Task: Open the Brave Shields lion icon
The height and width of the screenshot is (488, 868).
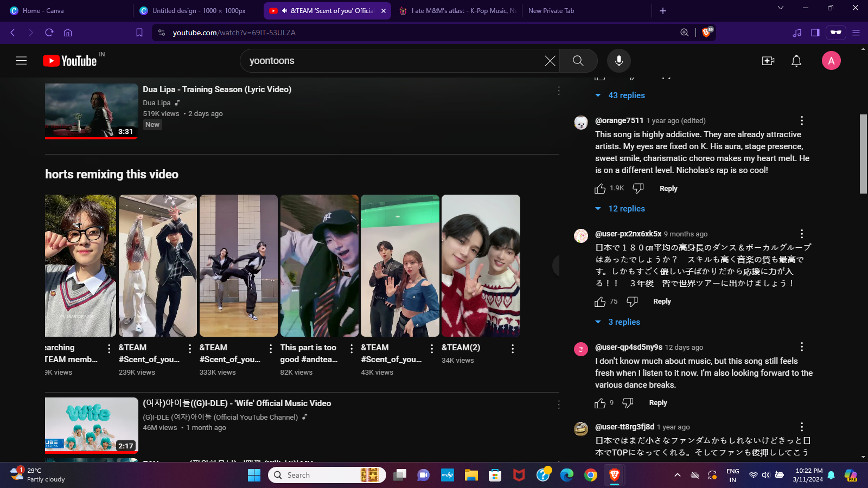Action: coord(707,33)
